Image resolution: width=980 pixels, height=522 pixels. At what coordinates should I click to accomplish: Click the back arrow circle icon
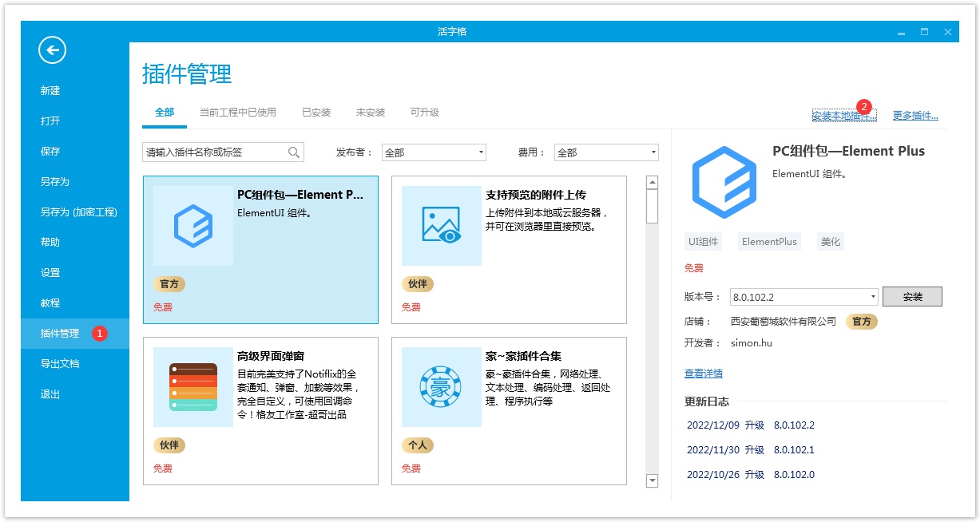coord(53,50)
